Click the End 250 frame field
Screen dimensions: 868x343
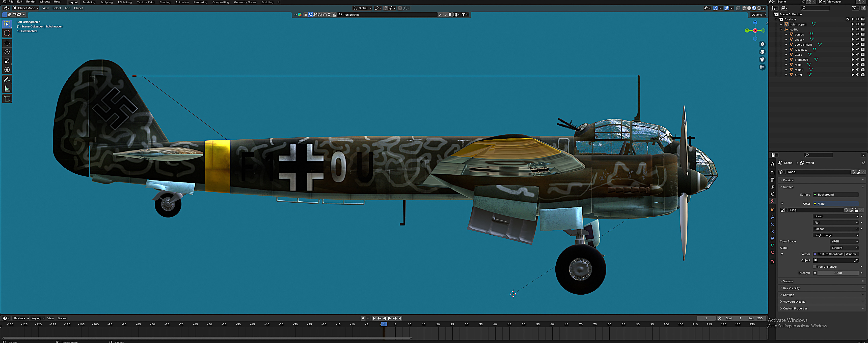click(x=755, y=318)
